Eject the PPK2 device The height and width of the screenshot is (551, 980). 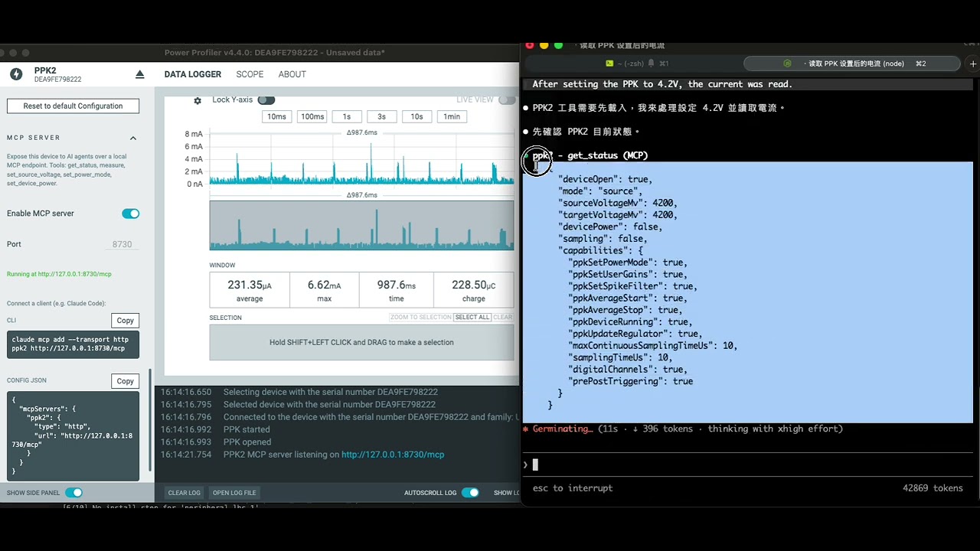139,74
